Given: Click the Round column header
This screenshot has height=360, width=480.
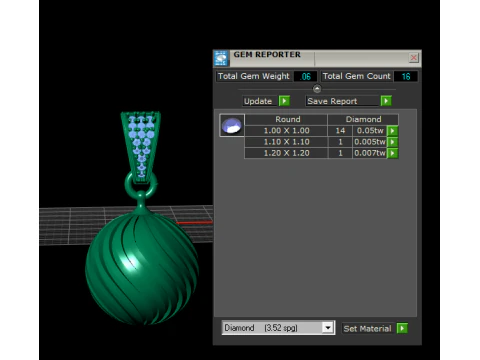Looking at the screenshot, I should tap(287, 119).
